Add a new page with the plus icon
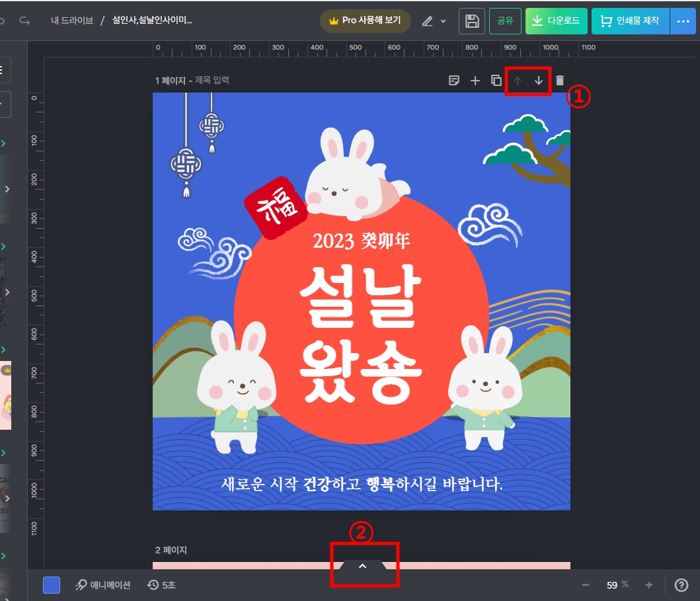This screenshot has width=700, height=601. (x=475, y=80)
